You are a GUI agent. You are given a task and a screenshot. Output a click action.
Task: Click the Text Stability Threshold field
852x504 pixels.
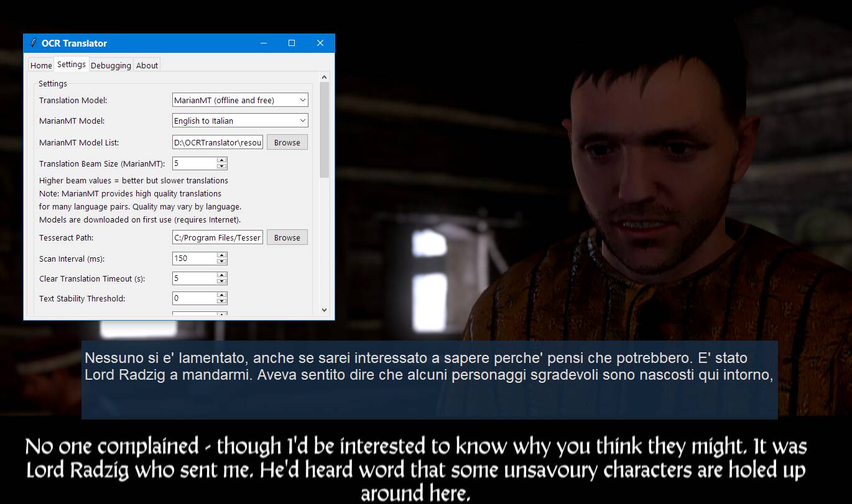tap(194, 298)
